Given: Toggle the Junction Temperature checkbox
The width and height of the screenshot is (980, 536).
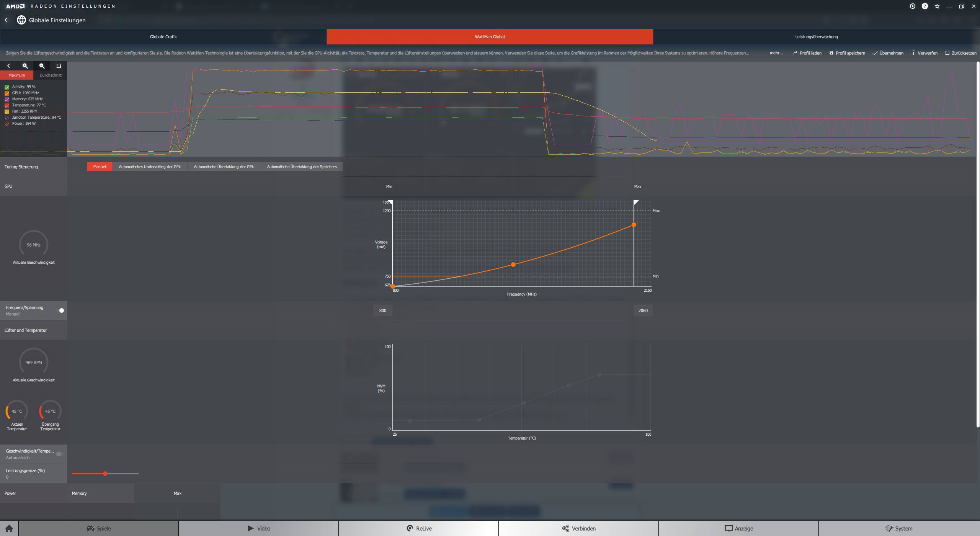Looking at the screenshot, I should click(7, 118).
